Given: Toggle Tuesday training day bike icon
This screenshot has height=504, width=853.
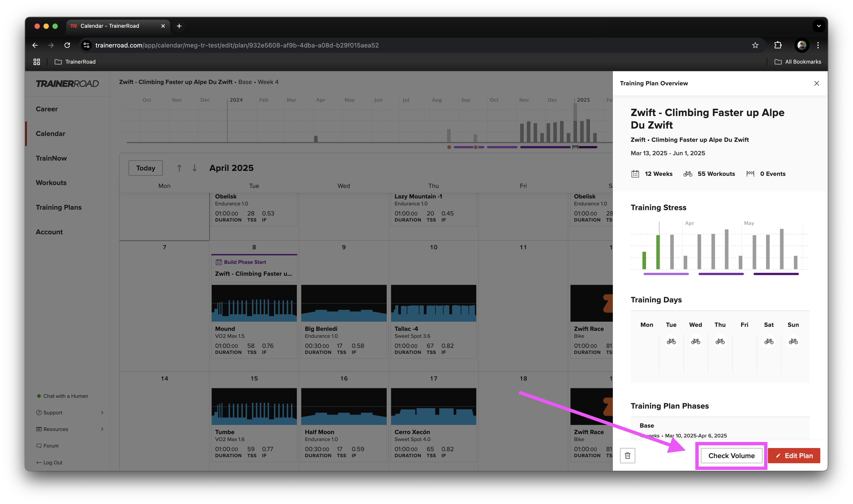Looking at the screenshot, I should 671,341.
